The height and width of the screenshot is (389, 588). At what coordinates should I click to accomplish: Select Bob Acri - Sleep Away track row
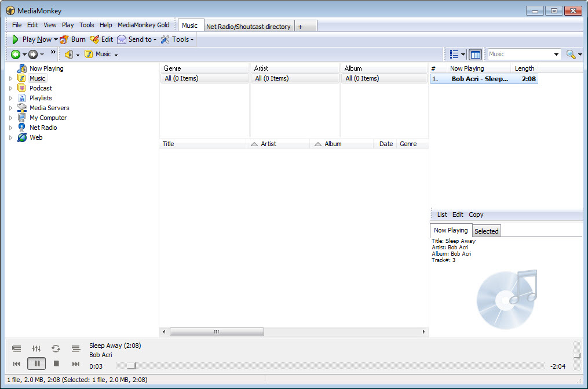tap(484, 79)
